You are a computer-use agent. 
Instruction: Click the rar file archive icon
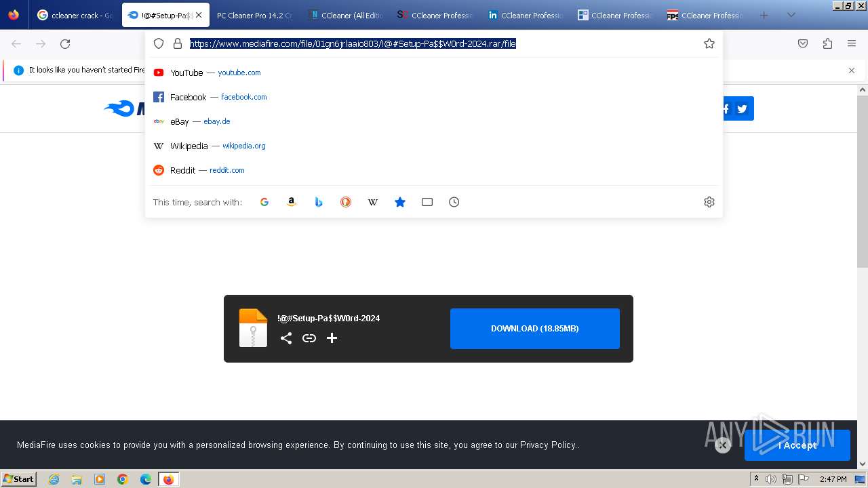(253, 328)
